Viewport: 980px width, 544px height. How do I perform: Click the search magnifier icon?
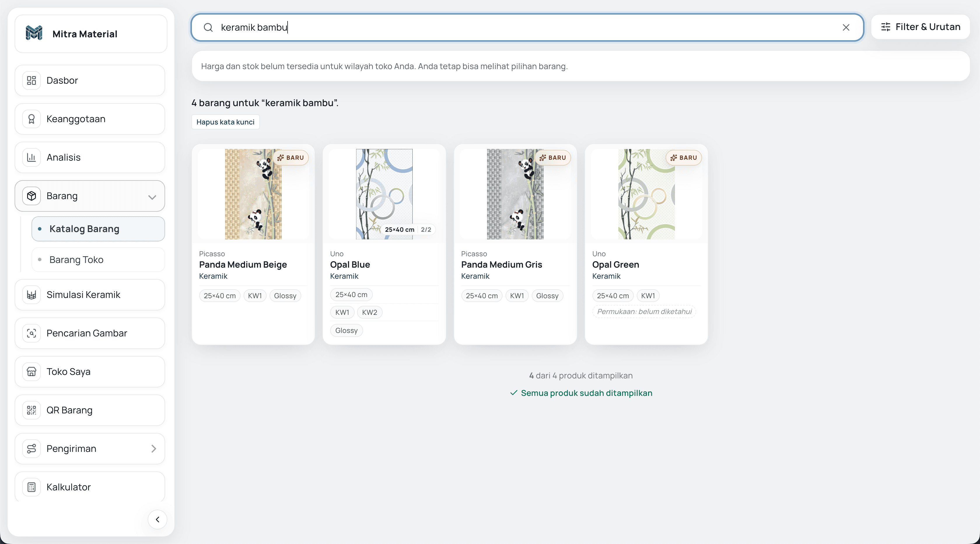coord(208,27)
